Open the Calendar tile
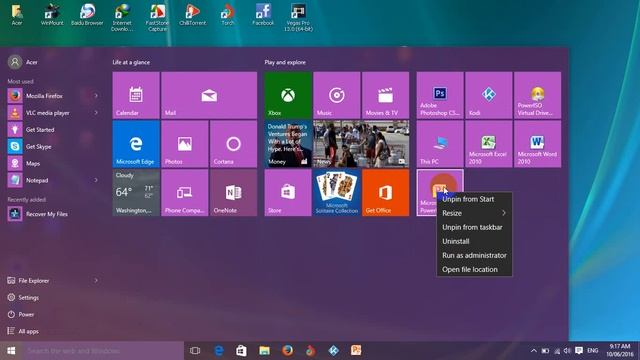640x360 pixels. [x=136, y=96]
